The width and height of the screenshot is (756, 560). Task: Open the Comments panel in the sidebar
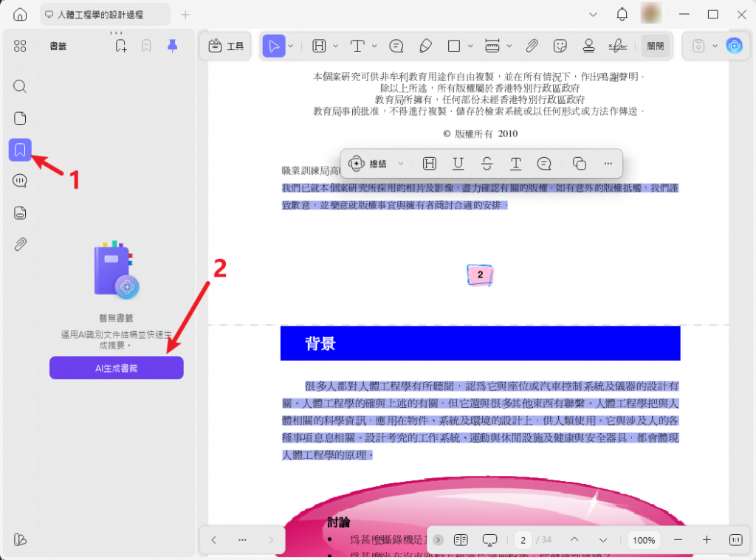tap(19, 181)
